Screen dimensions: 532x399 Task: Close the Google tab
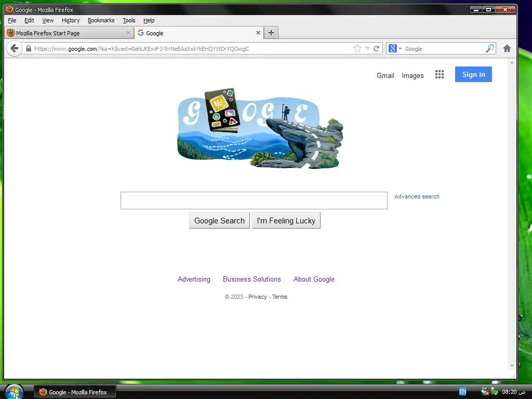coord(258,33)
